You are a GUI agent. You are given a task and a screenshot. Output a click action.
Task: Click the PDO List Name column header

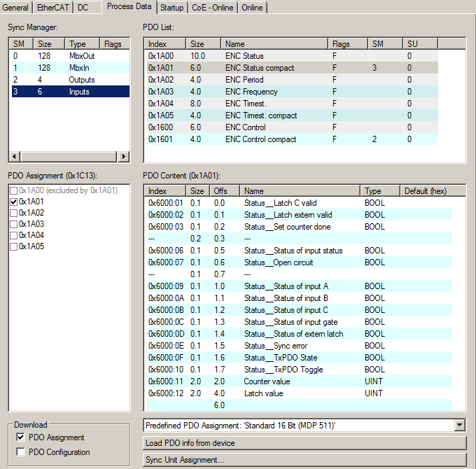click(x=274, y=44)
